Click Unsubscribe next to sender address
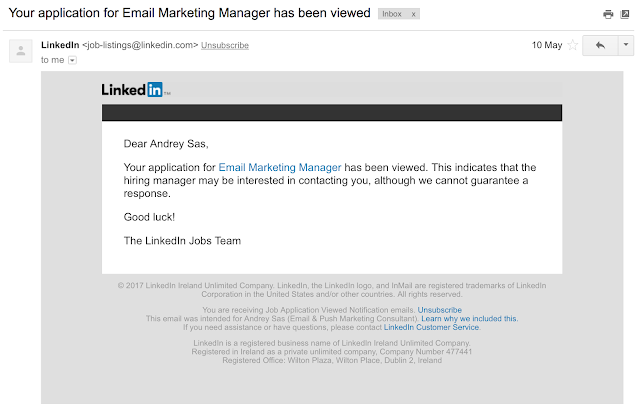Viewport: 640px width, 414px height. pos(225,45)
